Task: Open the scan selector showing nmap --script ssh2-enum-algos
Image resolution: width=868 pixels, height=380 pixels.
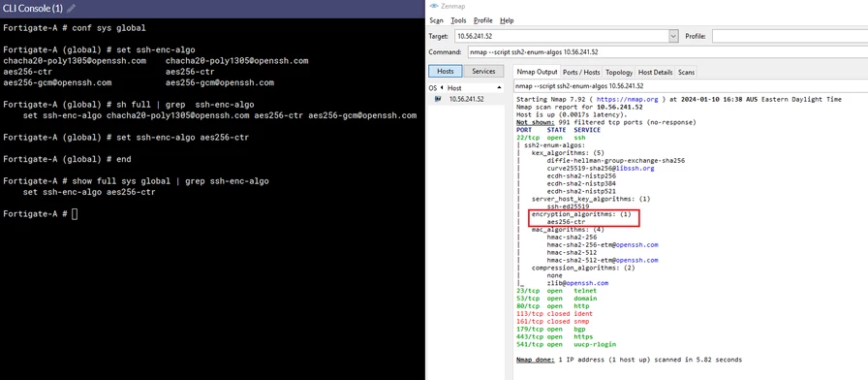Action: (691, 86)
